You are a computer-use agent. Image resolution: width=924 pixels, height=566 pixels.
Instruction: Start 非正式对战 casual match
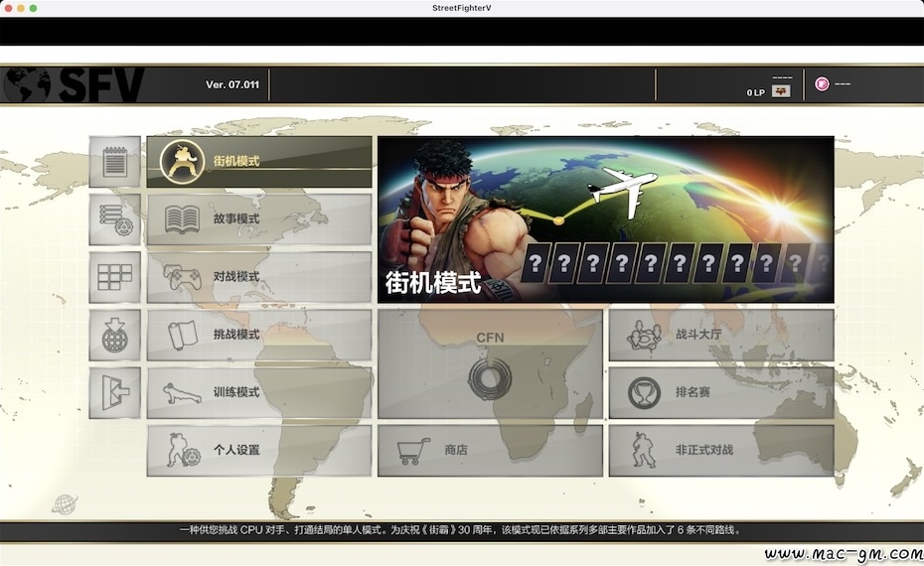click(x=721, y=451)
